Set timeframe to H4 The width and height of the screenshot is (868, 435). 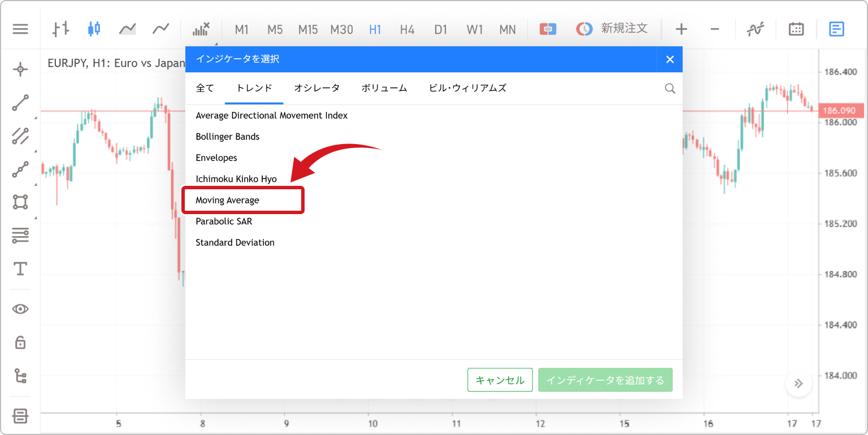(407, 29)
